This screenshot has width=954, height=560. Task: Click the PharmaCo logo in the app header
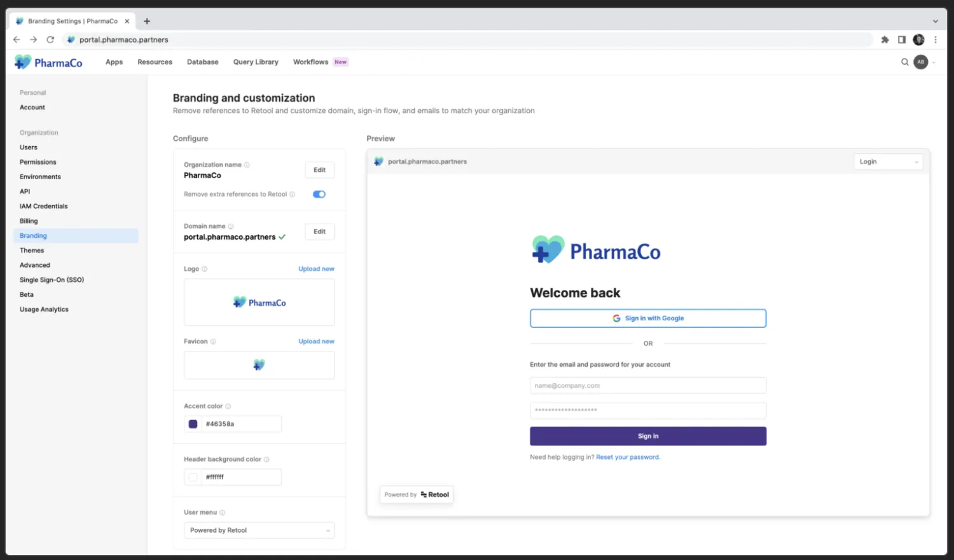[48, 62]
